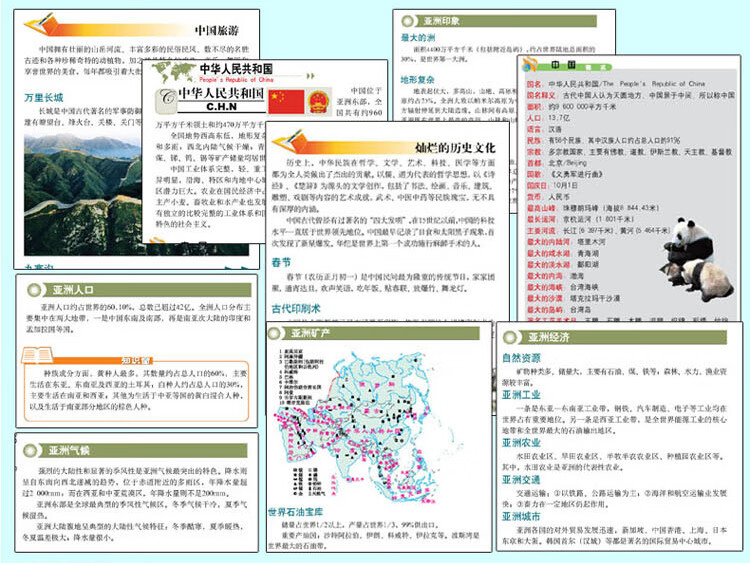
Task: Click the 人口 label on fact card
Action: tap(534, 118)
